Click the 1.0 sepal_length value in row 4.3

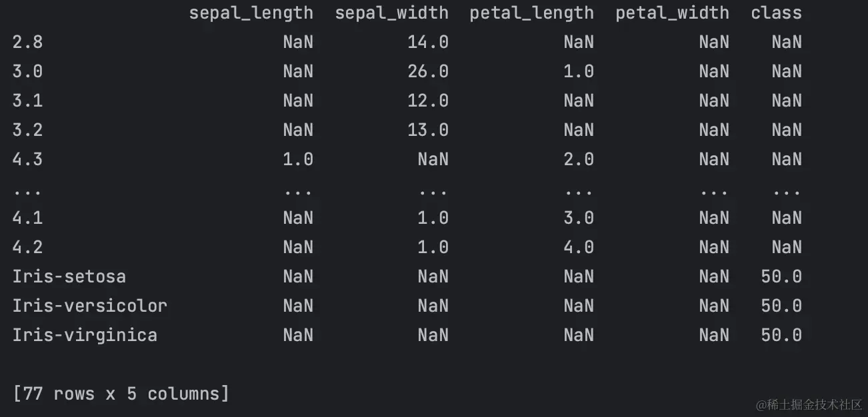(298, 159)
